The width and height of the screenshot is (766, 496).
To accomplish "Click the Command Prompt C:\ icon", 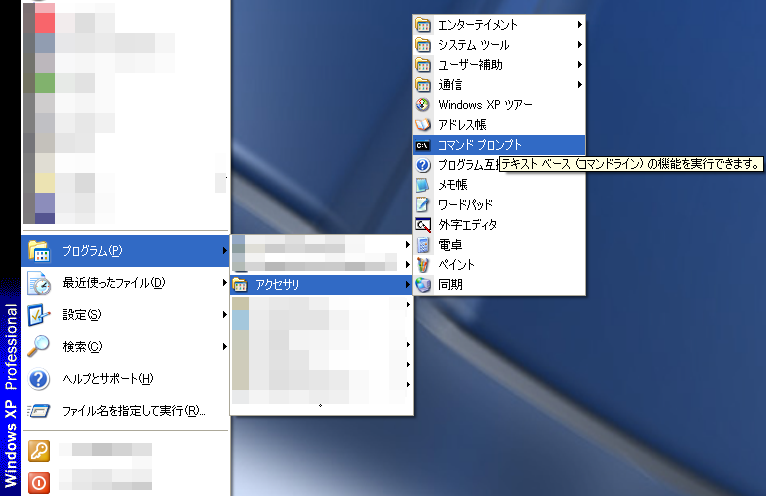I will pos(423,145).
